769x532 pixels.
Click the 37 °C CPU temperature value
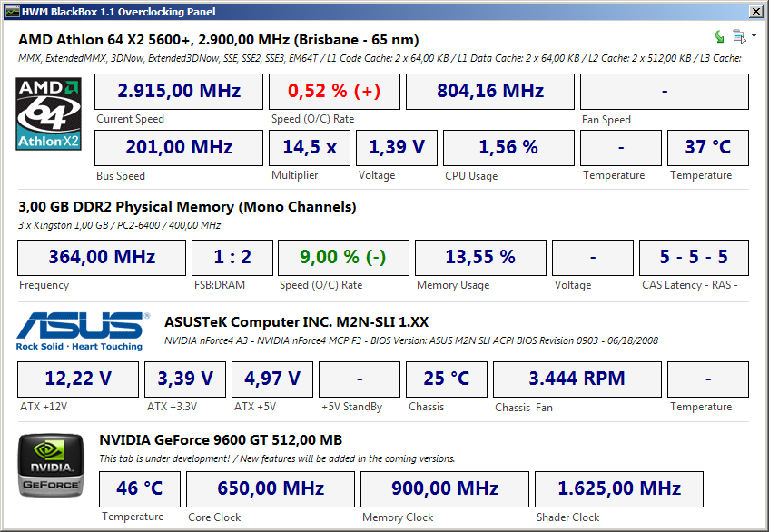[707, 148]
